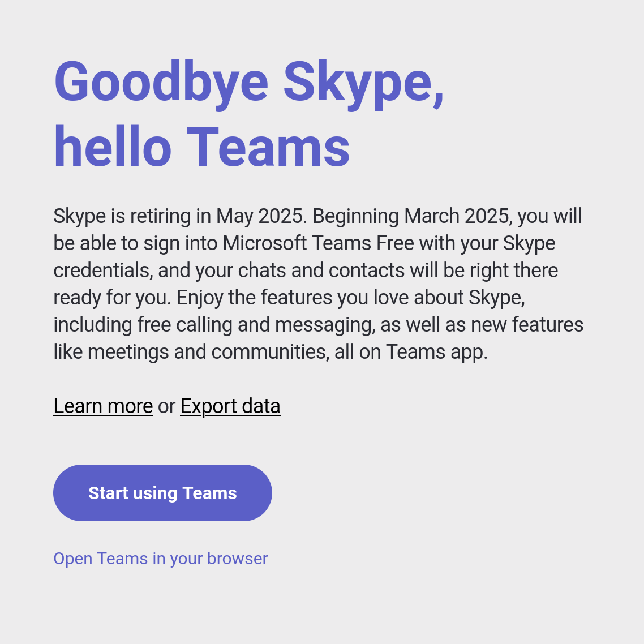
Task: Select the Start using Teams option
Action: [162, 492]
